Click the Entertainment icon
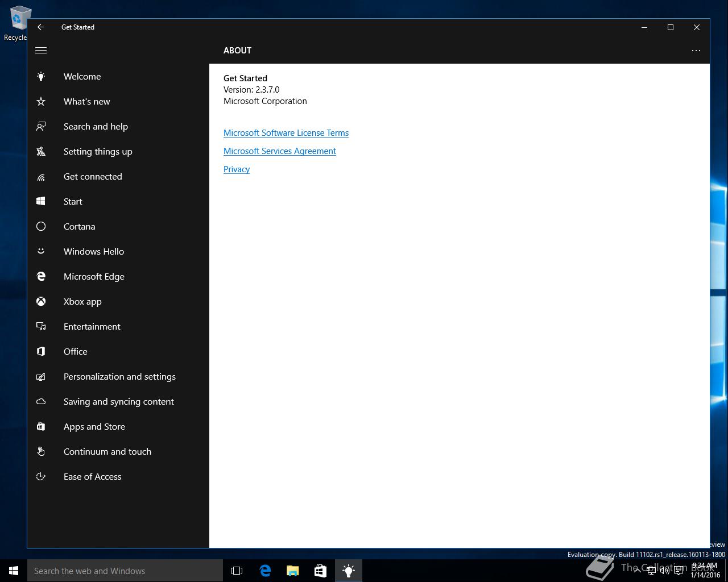 tap(41, 326)
